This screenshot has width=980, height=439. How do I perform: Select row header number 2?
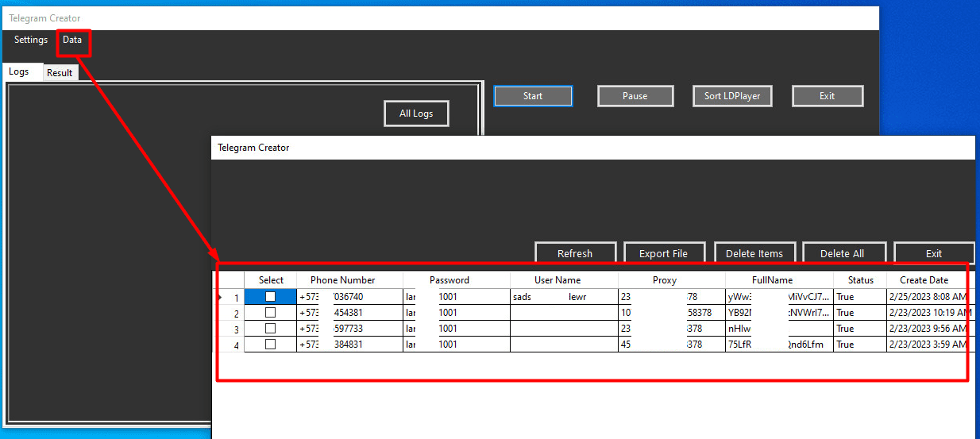[x=231, y=313]
